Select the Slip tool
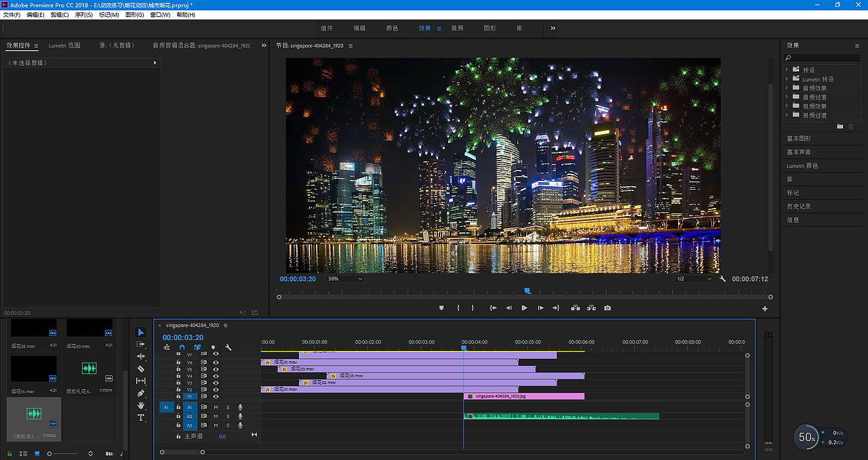 click(x=141, y=381)
